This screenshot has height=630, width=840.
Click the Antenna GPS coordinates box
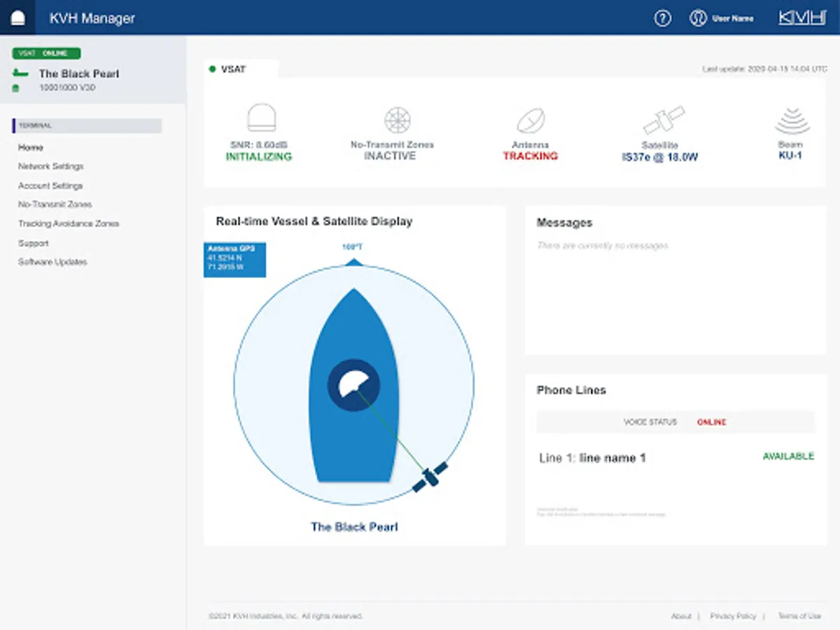234,260
